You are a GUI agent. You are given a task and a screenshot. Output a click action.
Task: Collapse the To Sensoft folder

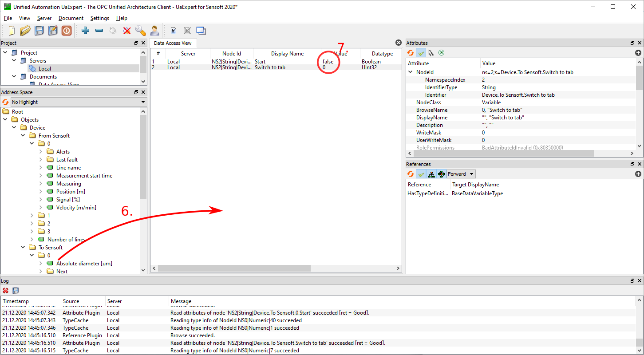coord(23,248)
